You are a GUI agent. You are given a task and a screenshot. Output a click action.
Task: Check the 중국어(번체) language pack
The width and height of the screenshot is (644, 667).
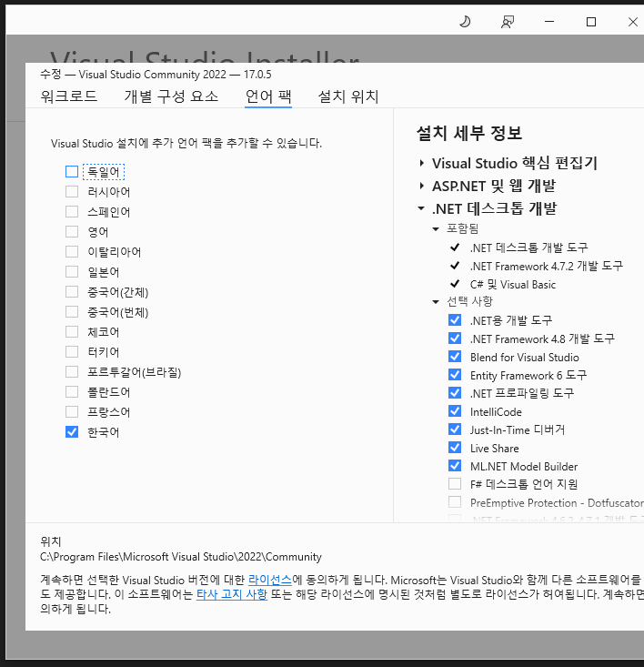72,311
